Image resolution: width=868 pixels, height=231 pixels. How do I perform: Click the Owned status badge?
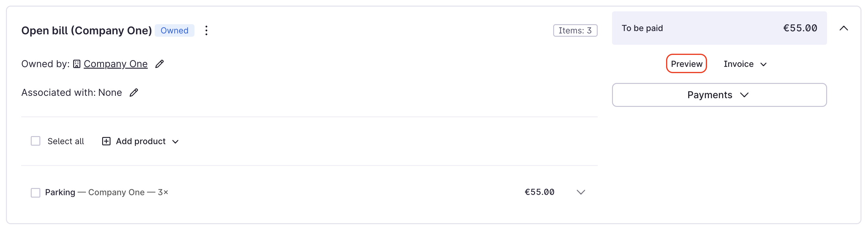tap(174, 31)
